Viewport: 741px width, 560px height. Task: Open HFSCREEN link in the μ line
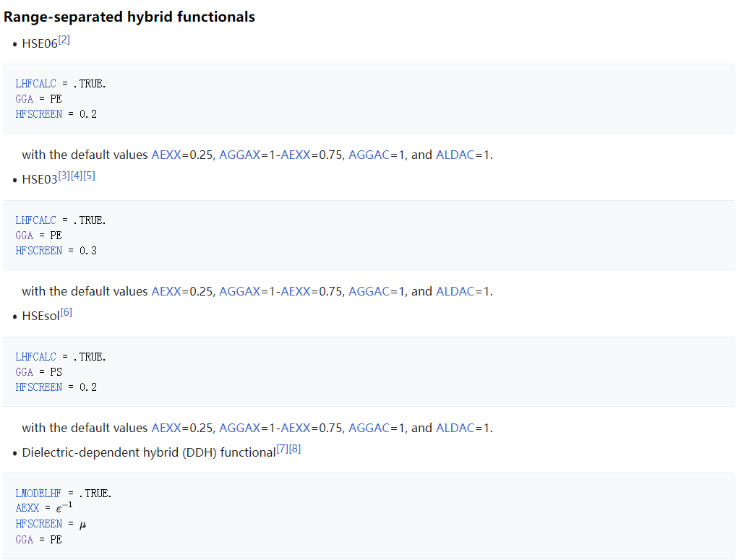39,524
